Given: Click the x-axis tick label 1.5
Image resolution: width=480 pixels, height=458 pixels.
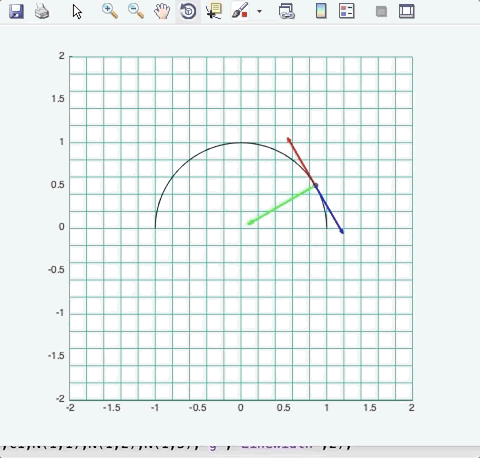Looking at the screenshot, I should click(370, 408).
